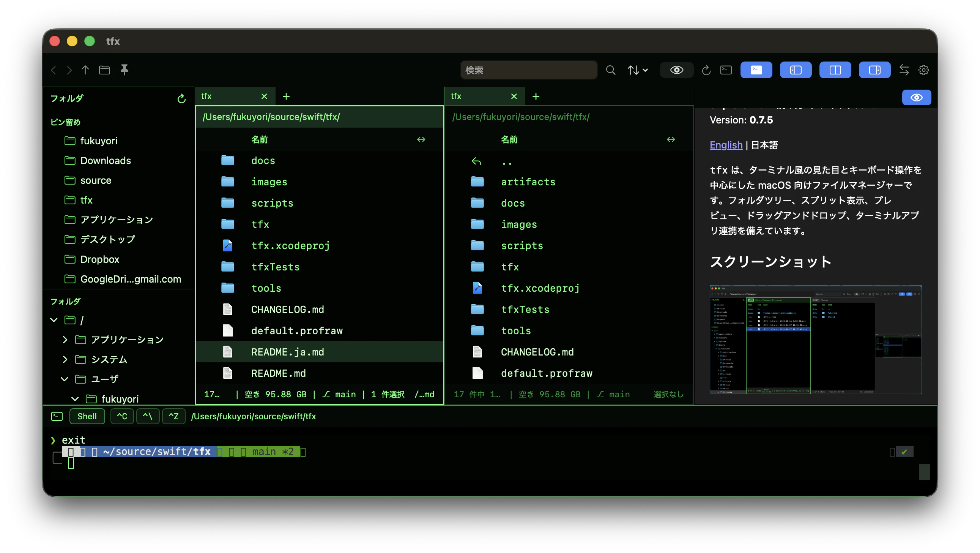Click the magnifying glass search icon

[x=611, y=70]
